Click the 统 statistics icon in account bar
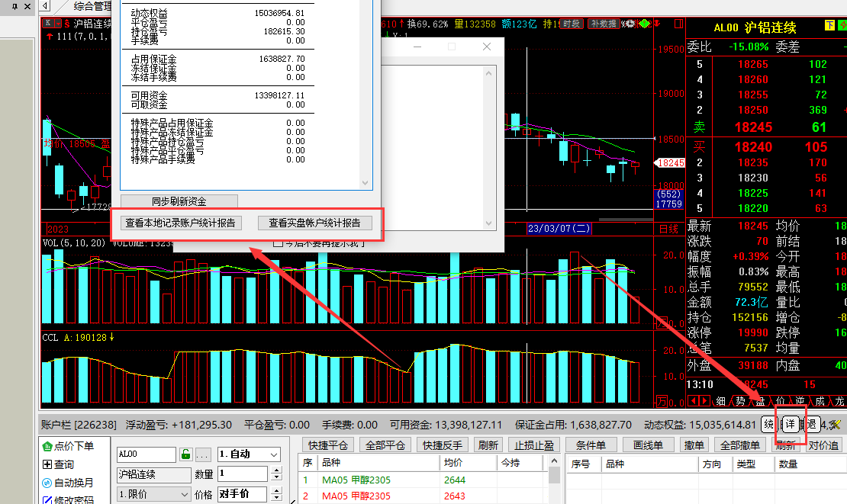This screenshot has width=847, height=504. tap(769, 425)
